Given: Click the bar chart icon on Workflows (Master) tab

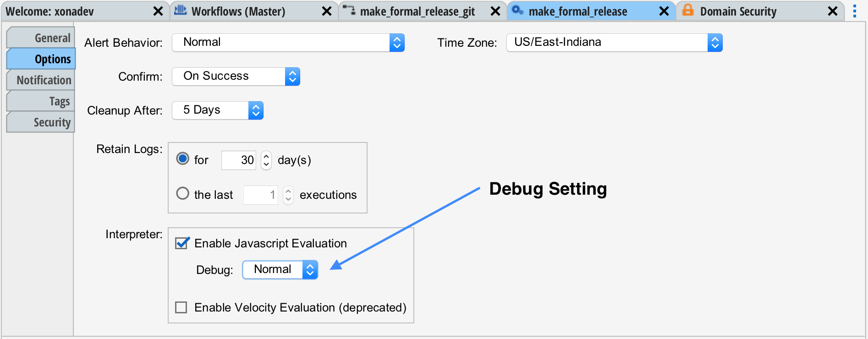Looking at the screenshot, I should [181, 11].
